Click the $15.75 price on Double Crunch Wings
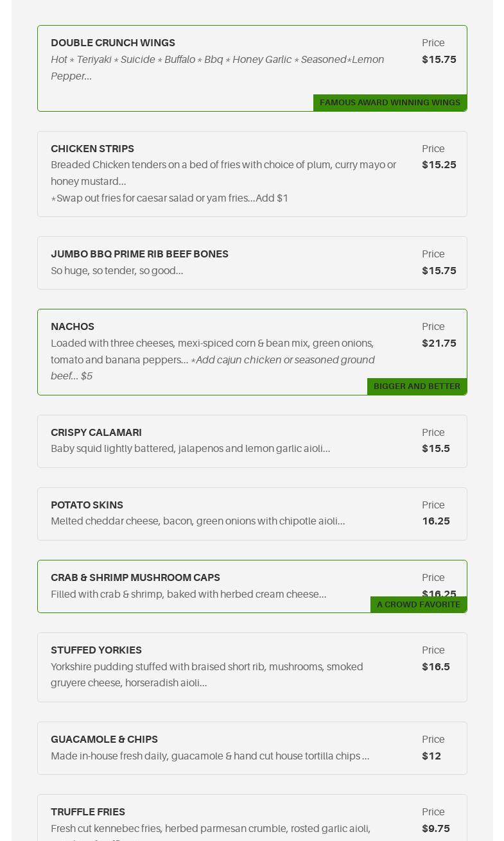The image size is (504, 841). pos(439,59)
